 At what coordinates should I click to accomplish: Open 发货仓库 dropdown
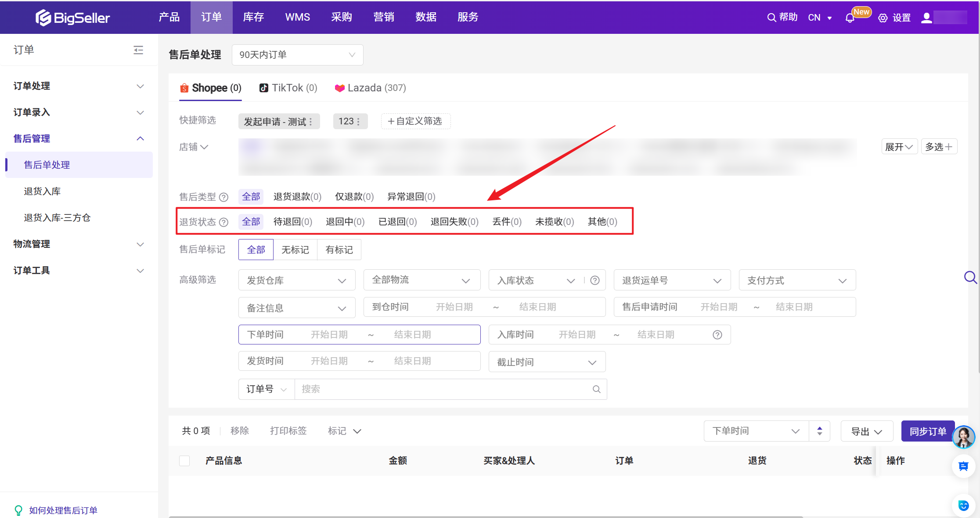coord(297,280)
